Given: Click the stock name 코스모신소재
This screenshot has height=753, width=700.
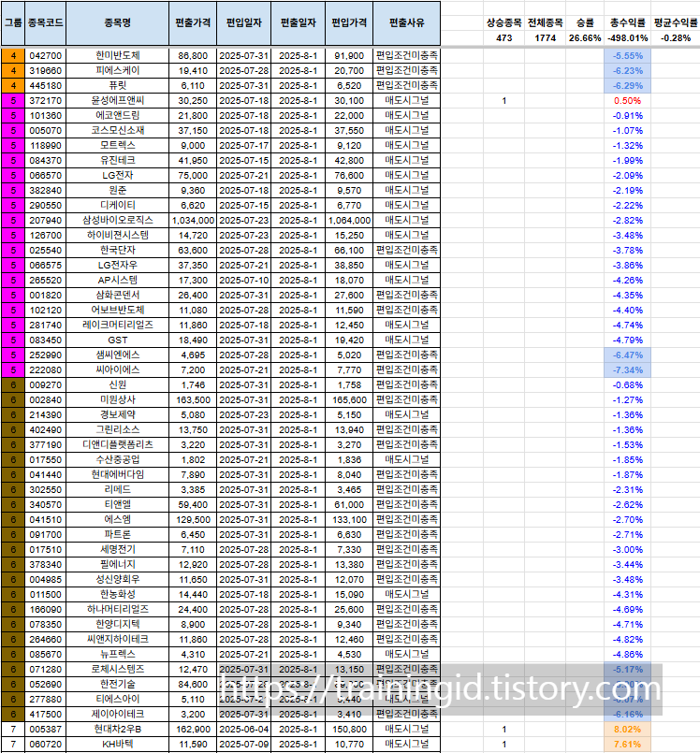Looking at the screenshot, I should (x=117, y=131).
